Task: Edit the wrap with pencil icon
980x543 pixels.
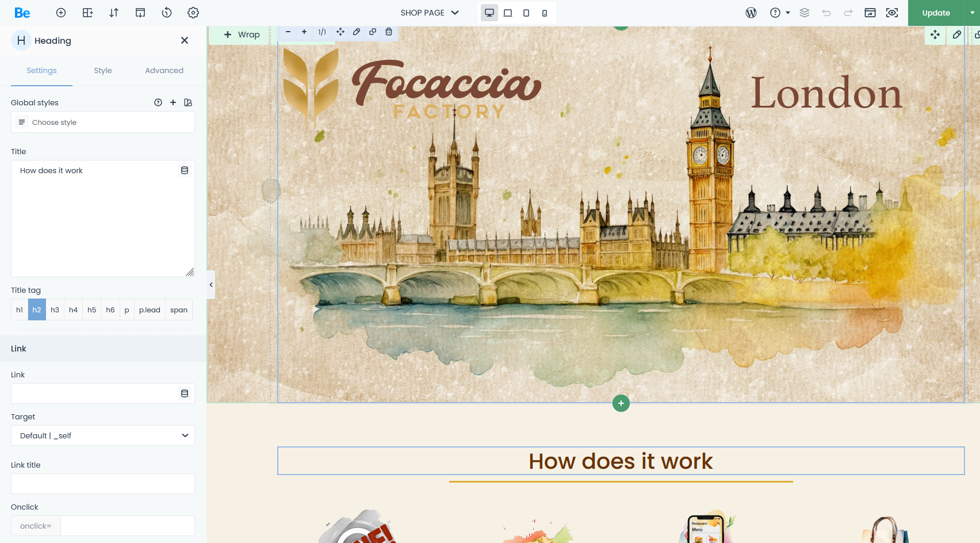Action: (357, 32)
